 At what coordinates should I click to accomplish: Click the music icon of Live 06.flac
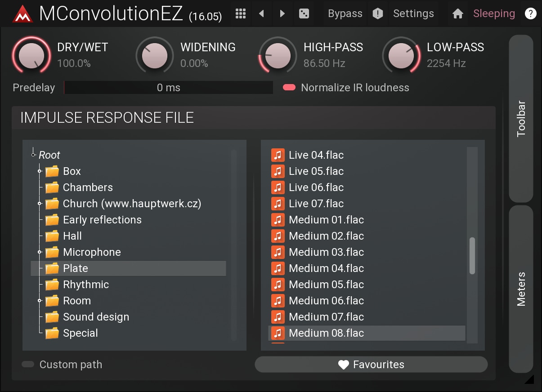coord(278,187)
